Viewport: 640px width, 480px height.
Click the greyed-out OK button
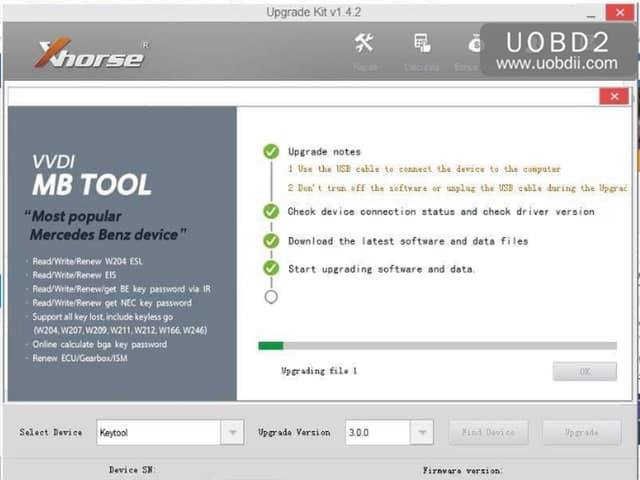click(x=585, y=371)
